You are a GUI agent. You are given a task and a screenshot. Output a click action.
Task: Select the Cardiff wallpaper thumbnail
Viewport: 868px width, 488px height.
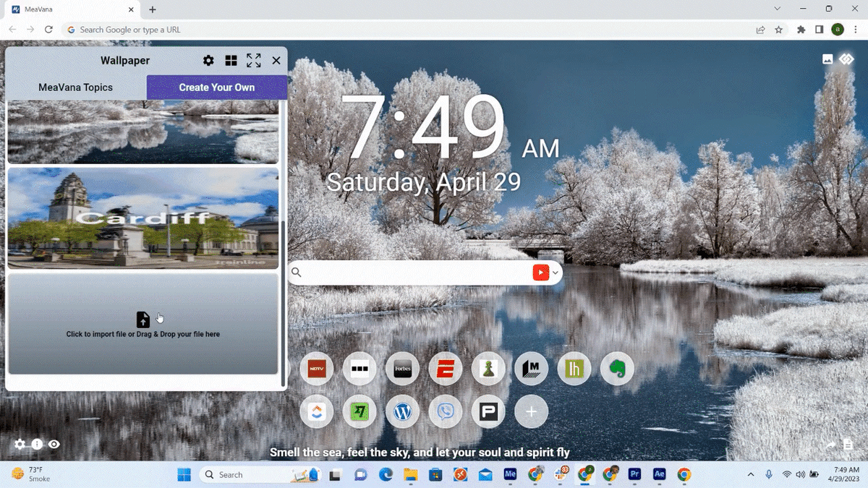pyautogui.click(x=142, y=218)
